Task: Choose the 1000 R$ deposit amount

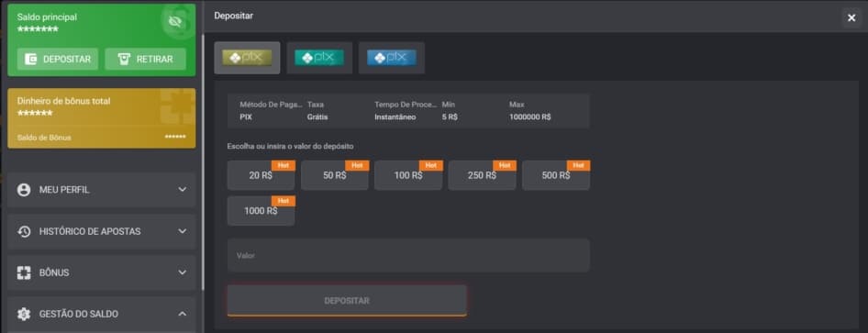Action: click(x=261, y=211)
